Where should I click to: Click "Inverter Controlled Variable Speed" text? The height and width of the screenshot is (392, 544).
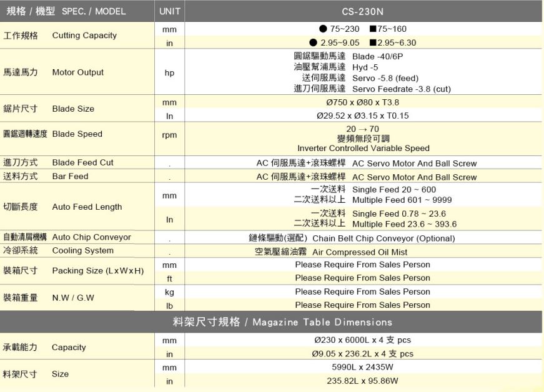(363, 149)
